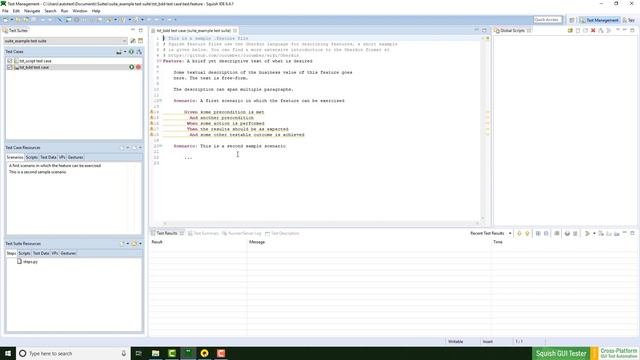The width and height of the screenshot is (640, 360).
Task: Select Gestures tab in Test Case Resources
Action: 75,157
